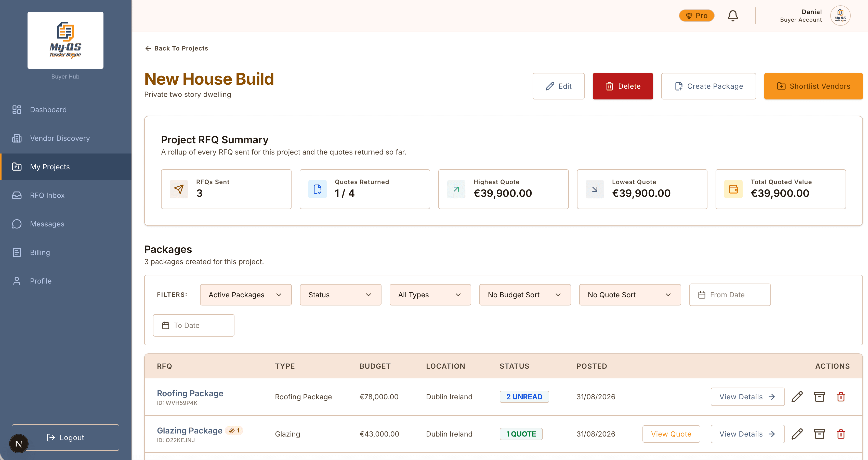The width and height of the screenshot is (868, 460).
Task: Go to Dashboard in sidebar
Action: pos(66,110)
